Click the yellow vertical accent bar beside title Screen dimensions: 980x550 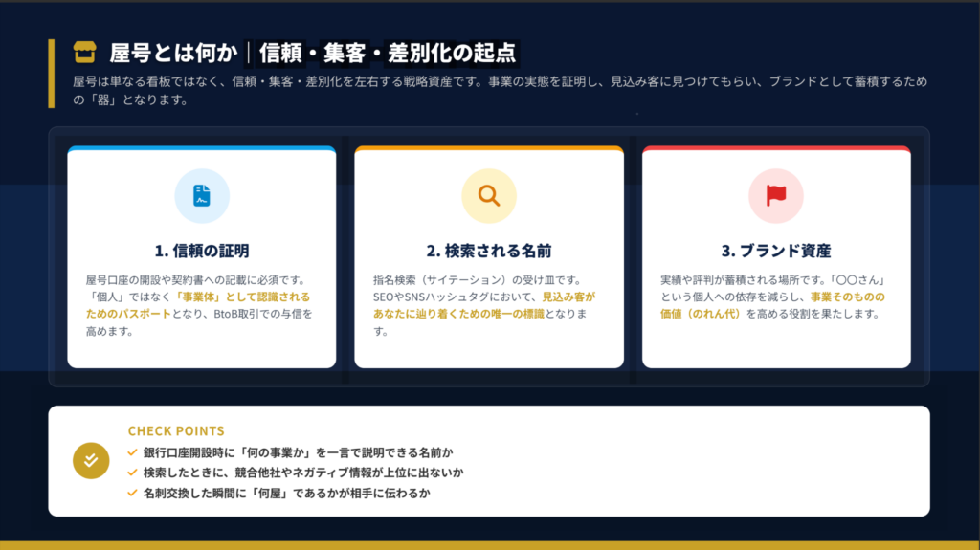pyautogui.click(x=52, y=73)
